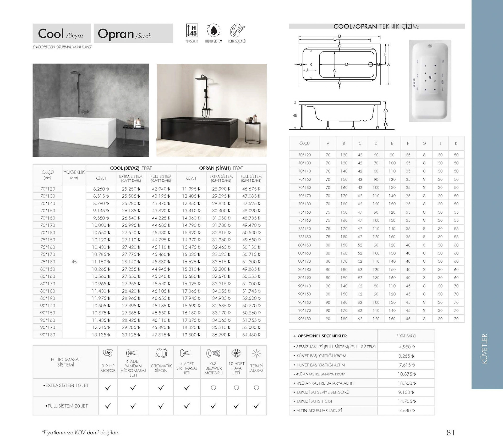503x448 pixels.
Task: Click the Jakuzi Su Isıtıcısı option label
Action: point(314,401)
